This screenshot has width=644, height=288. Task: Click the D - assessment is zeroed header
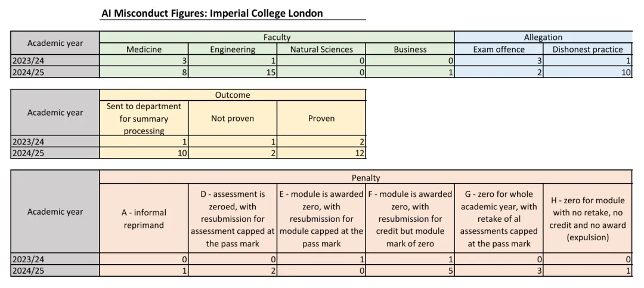coord(233,218)
